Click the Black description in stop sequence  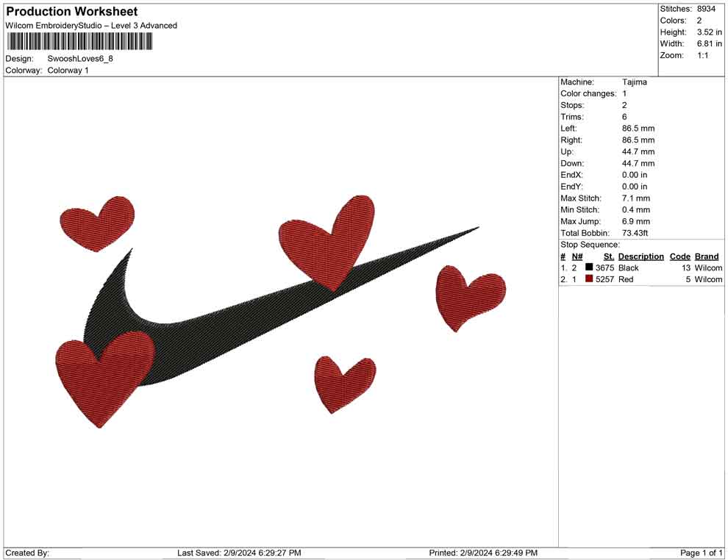pyautogui.click(x=628, y=268)
